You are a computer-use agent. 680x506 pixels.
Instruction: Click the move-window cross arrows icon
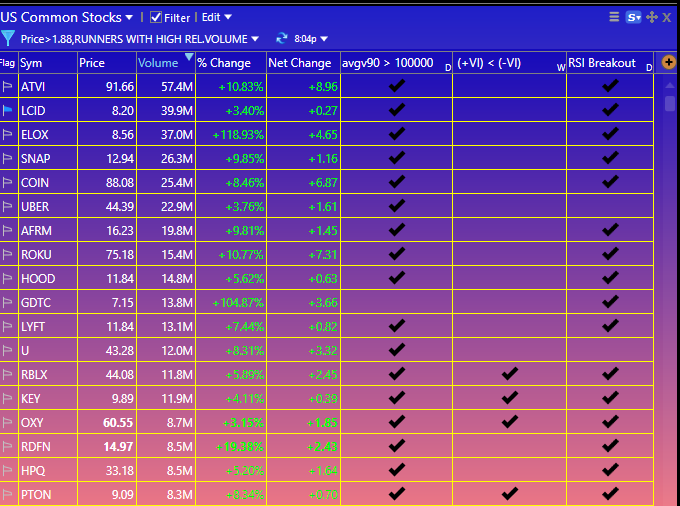pyautogui.click(x=652, y=17)
